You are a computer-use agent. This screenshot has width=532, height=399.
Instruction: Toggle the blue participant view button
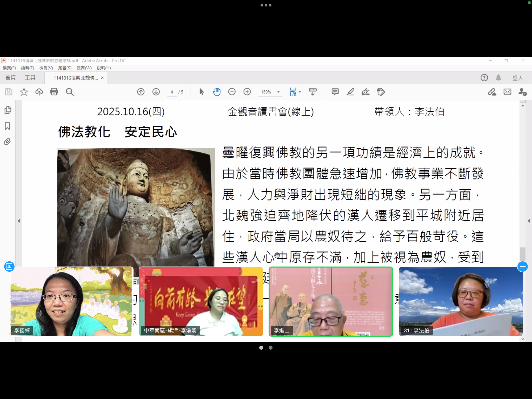(x=9, y=267)
